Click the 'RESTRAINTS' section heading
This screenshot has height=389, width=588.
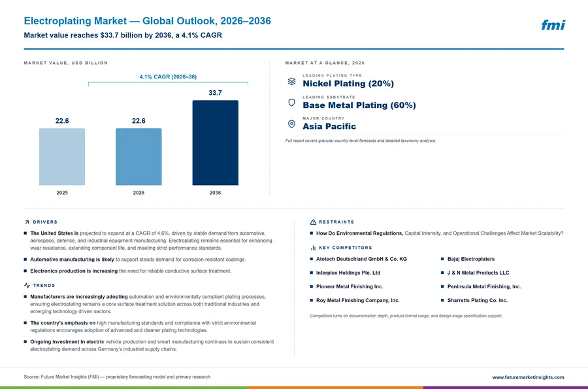[336, 222]
